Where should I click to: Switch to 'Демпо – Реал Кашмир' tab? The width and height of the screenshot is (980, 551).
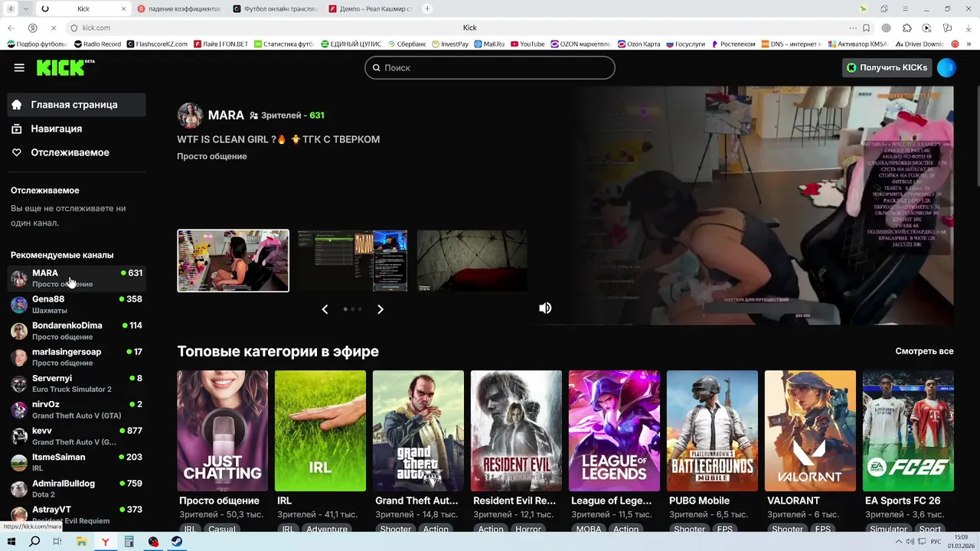(371, 8)
